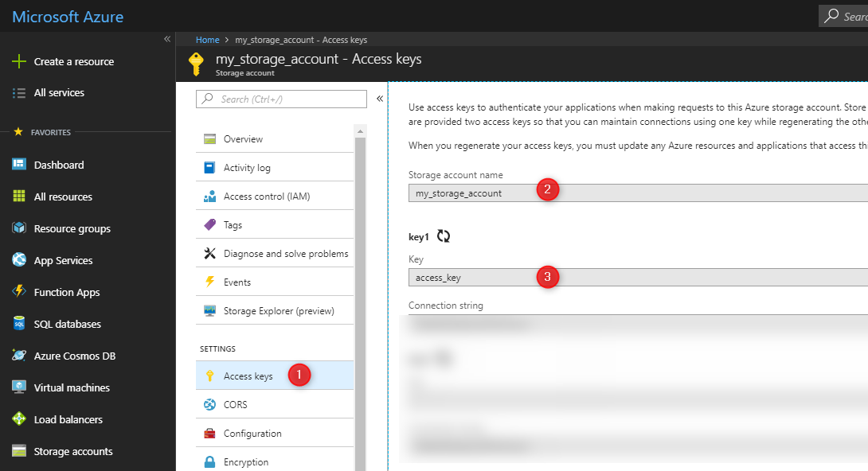Select the CORS settings entry
Viewport: 868px width, 471px height.
click(x=235, y=404)
